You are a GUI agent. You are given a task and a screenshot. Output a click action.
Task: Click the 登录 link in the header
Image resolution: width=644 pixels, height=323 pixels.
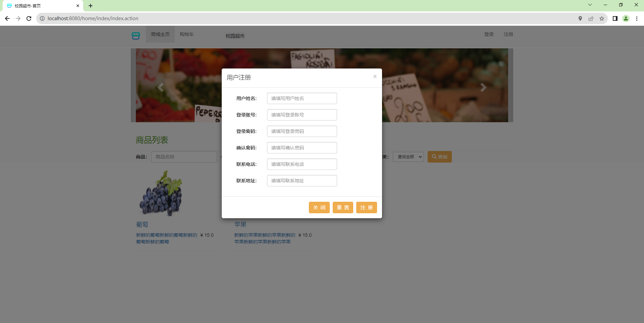(x=489, y=34)
